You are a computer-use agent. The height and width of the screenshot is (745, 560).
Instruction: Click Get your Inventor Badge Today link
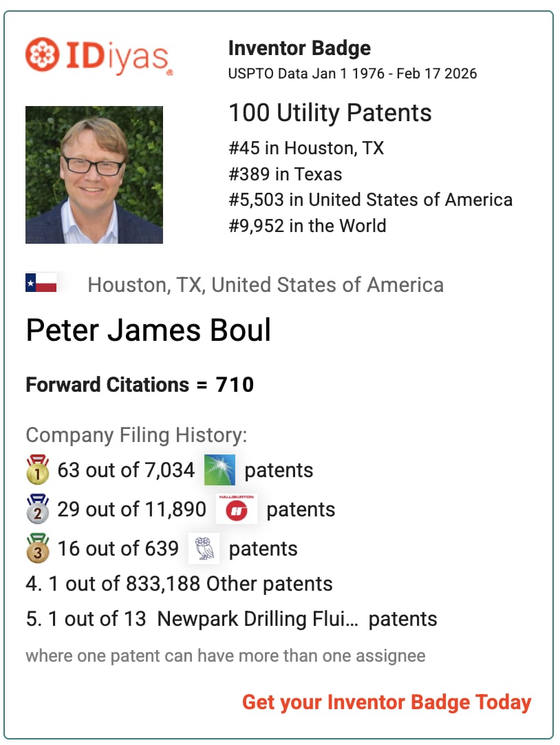387,702
